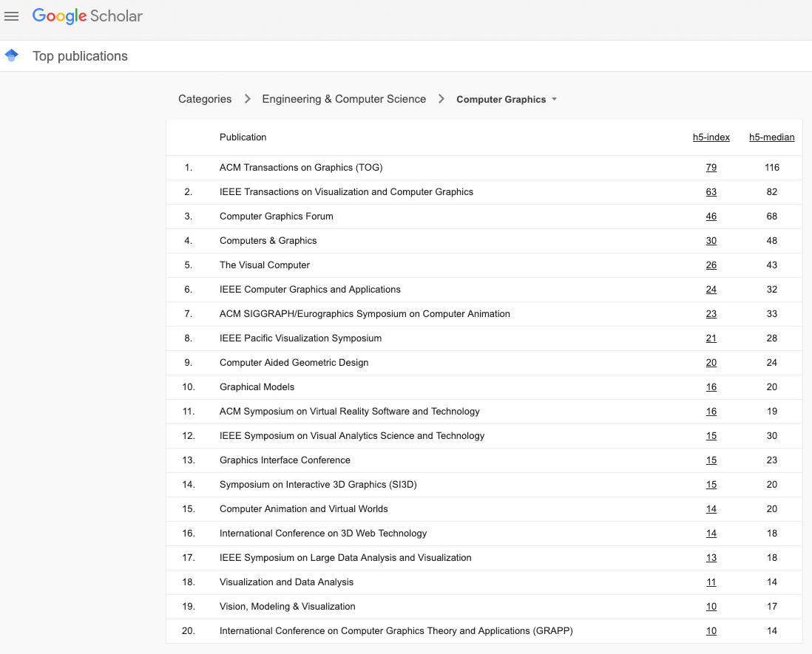Open h5-index 63 for IEEE Transactions on Visualization
This screenshot has height=654, width=812.
[711, 192]
